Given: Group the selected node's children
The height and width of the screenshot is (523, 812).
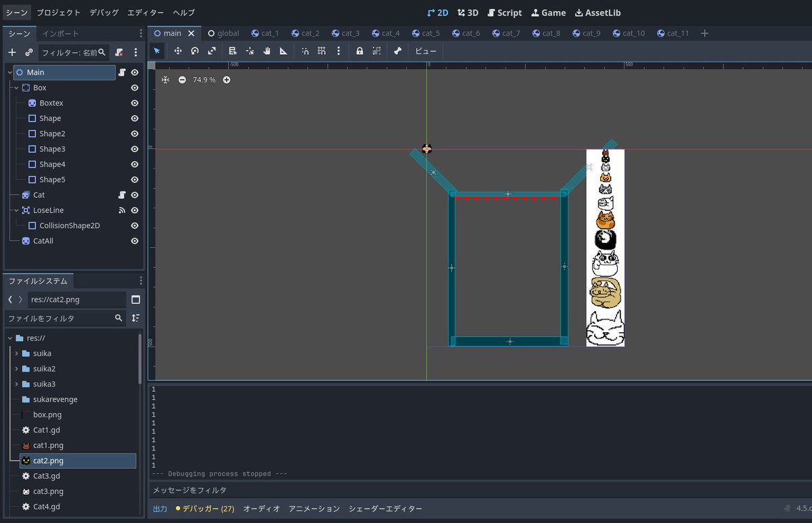Looking at the screenshot, I should (x=376, y=51).
